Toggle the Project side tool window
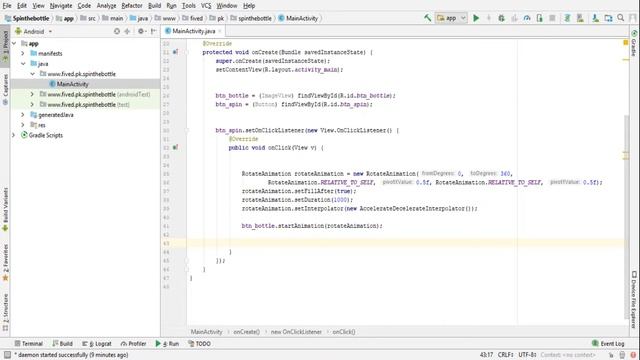 [5, 46]
